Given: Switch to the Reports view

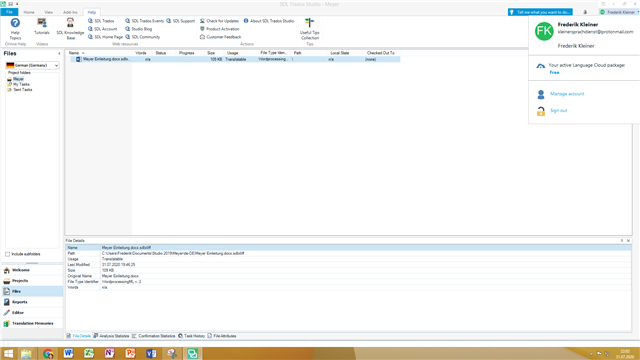Looking at the screenshot, I should 32,302.
